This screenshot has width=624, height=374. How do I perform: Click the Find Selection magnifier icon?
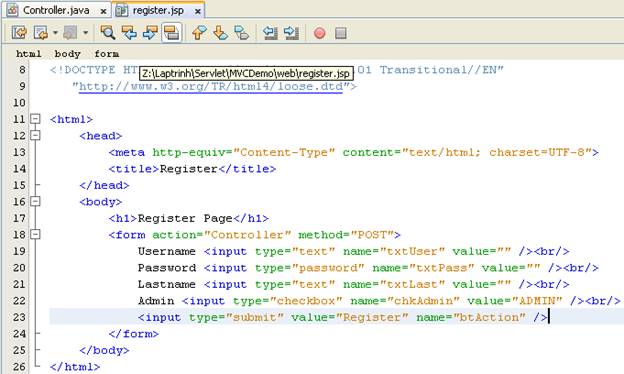click(108, 33)
